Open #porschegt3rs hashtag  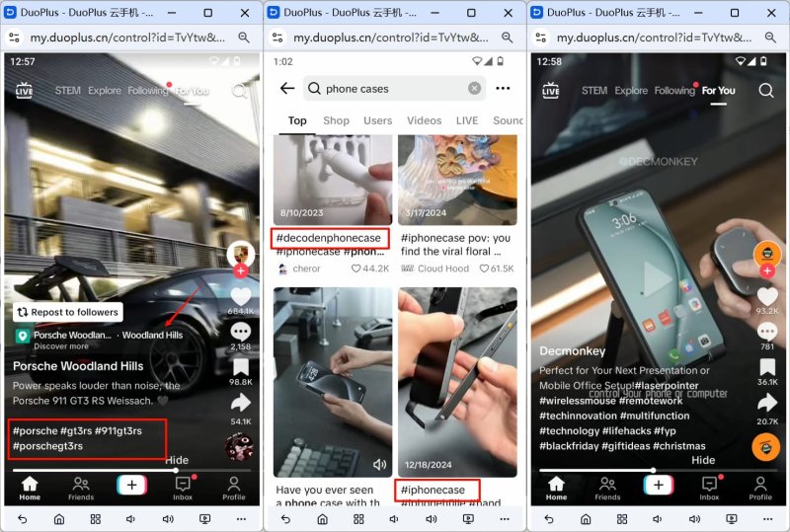[47, 446]
